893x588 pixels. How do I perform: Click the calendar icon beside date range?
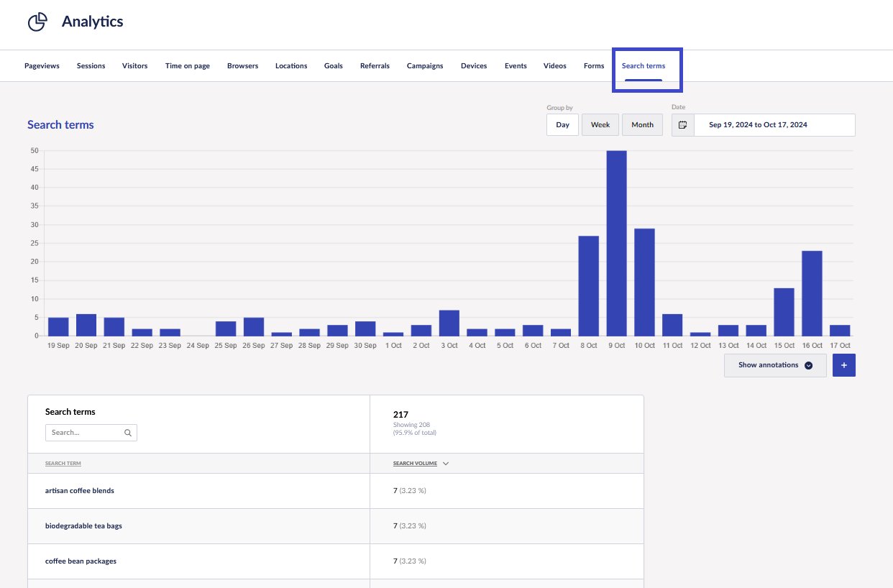(x=683, y=125)
